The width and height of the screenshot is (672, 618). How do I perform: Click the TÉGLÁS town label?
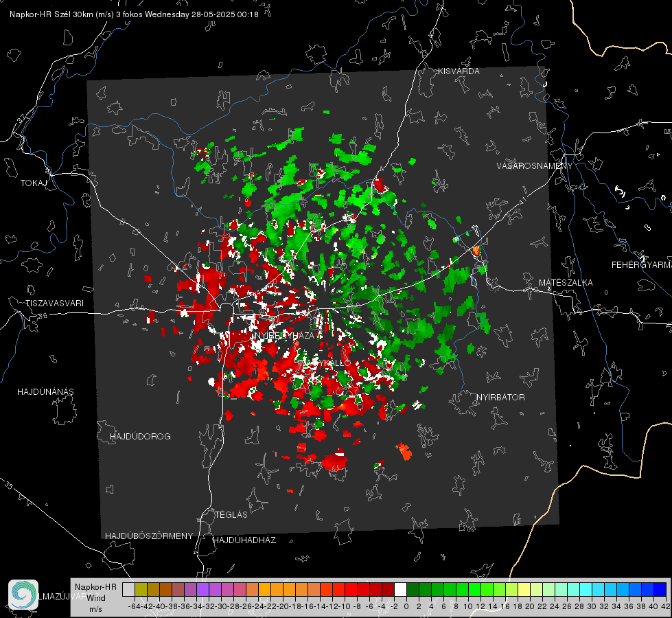click(x=231, y=514)
